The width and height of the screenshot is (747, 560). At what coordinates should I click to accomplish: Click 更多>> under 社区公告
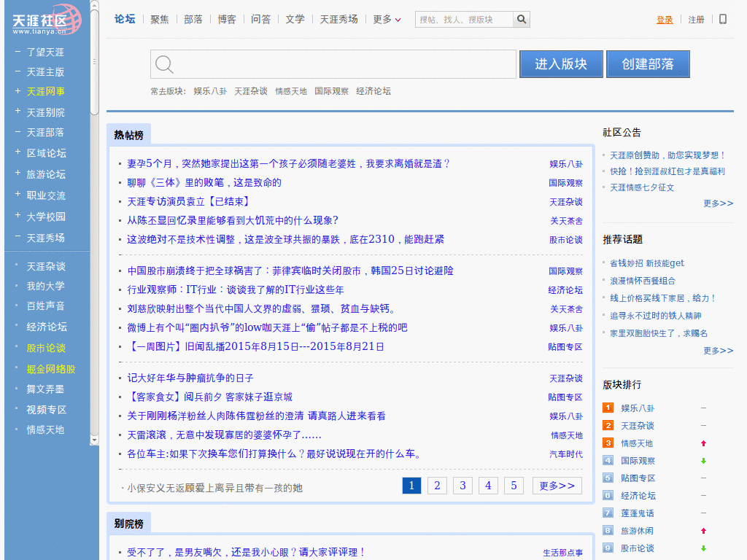click(718, 203)
